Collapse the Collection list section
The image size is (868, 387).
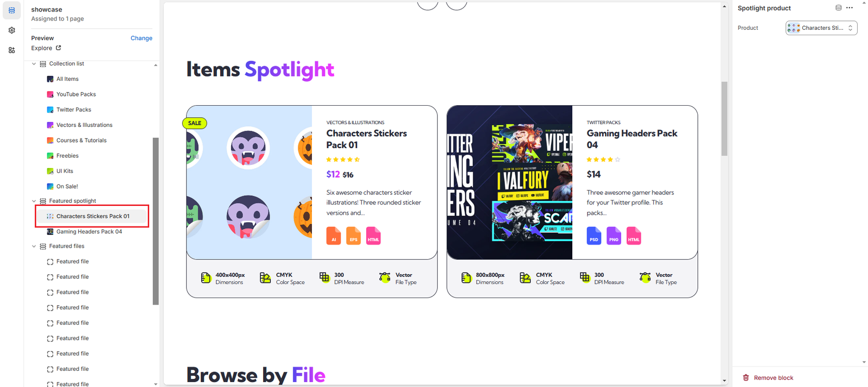pos(34,63)
